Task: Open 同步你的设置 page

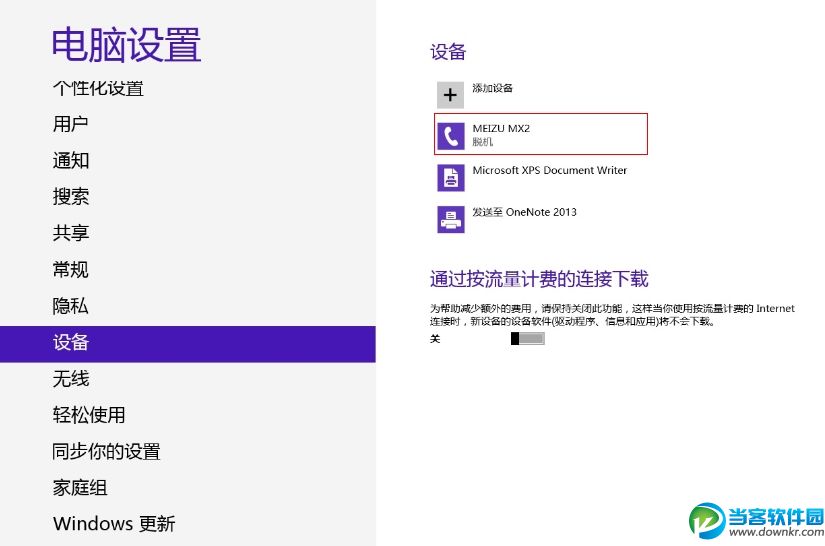Action: (106, 451)
